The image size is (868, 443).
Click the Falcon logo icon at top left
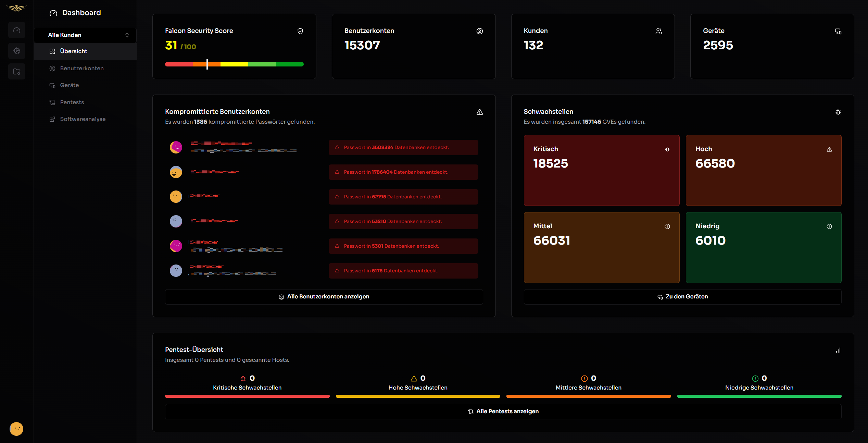click(16, 8)
